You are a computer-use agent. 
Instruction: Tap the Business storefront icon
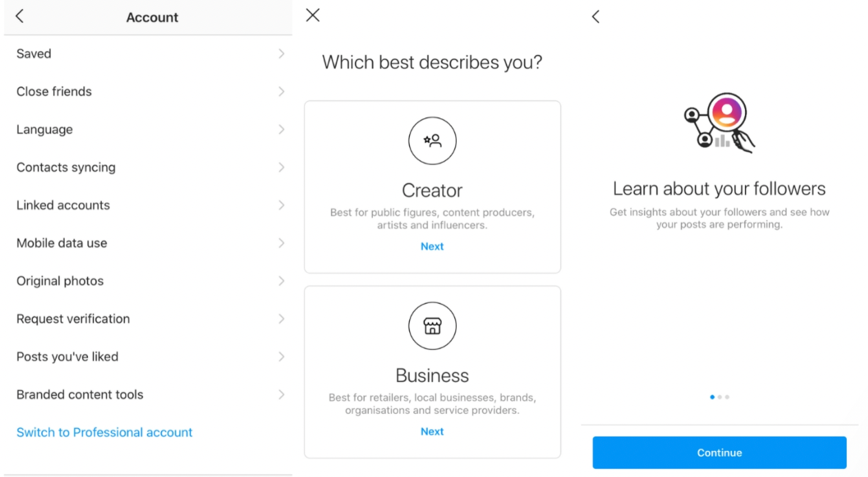(x=432, y=326)
